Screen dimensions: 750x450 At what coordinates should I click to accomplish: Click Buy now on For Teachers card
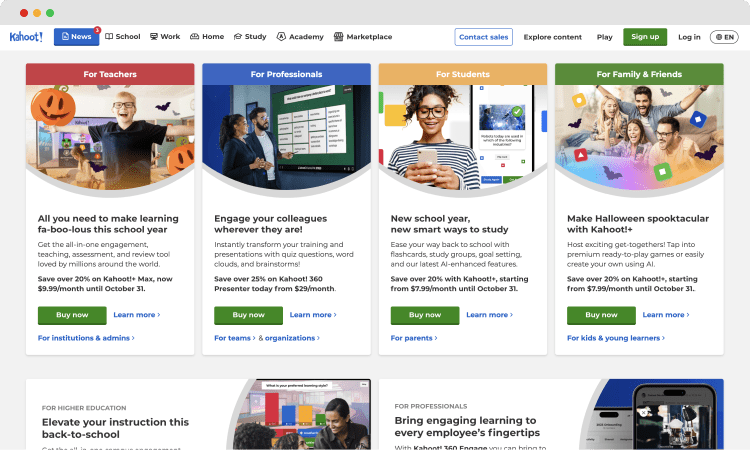pos(72,315)
